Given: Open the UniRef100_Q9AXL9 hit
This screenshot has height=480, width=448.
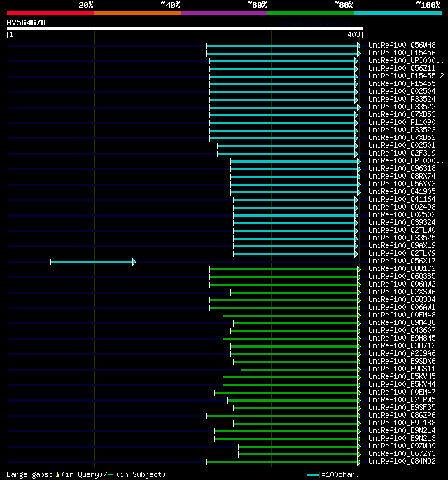Looking at the screenshot, I should [x=402, y=245].
